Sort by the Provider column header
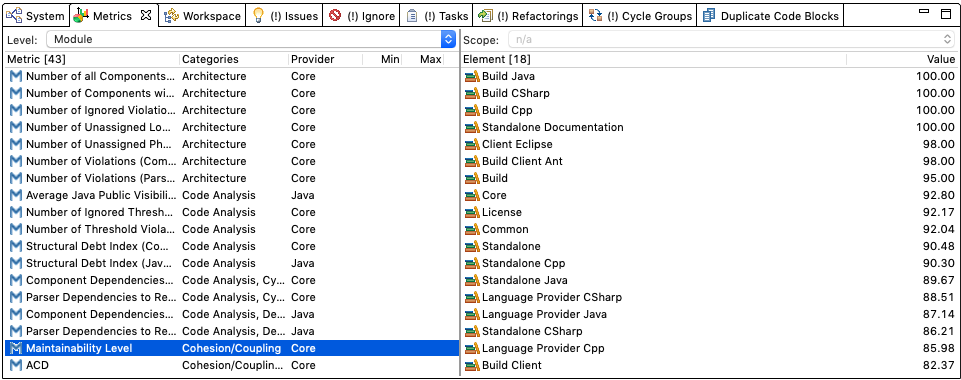 325,59
